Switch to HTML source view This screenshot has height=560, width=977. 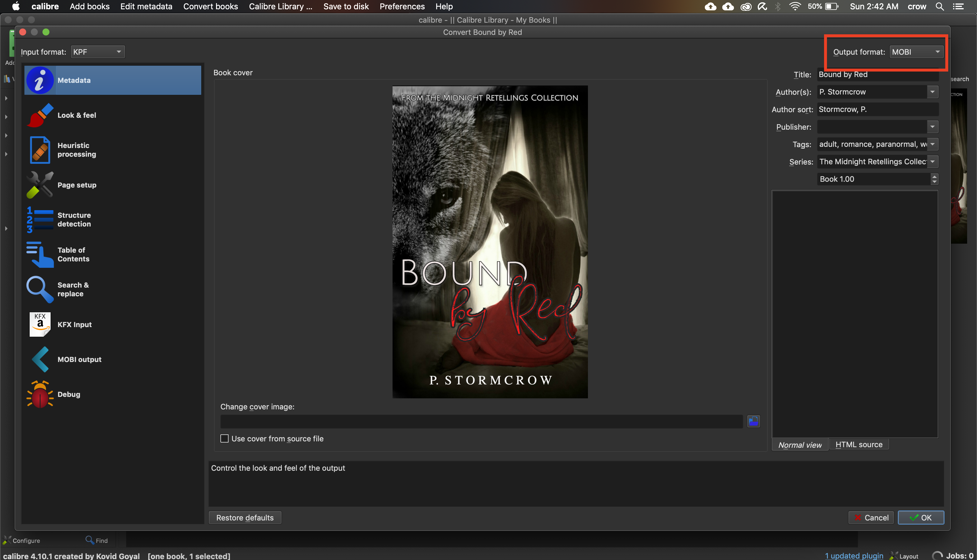point(859,444)
